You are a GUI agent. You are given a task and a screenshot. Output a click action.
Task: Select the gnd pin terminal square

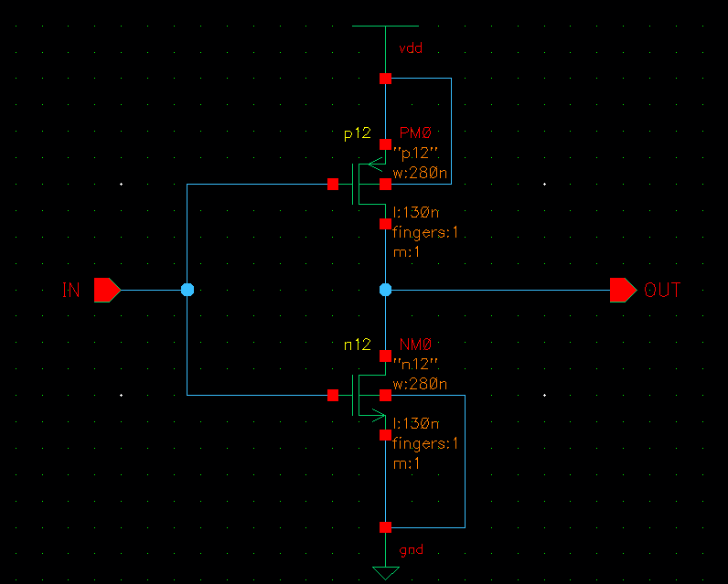point(385,527)
